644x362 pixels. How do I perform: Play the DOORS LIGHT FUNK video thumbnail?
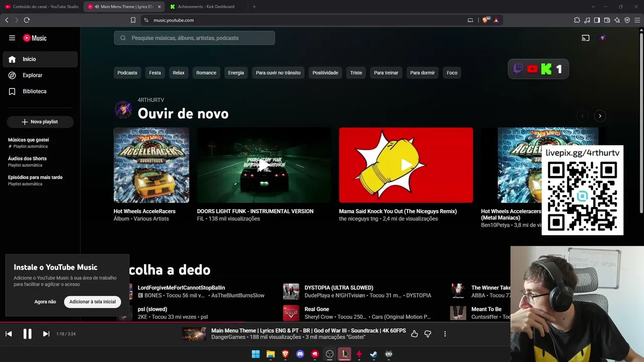click(x=264, y=165)
